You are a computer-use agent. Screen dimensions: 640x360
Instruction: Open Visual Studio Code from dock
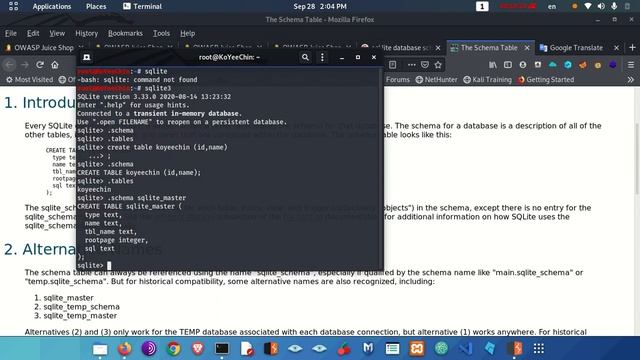466,348
